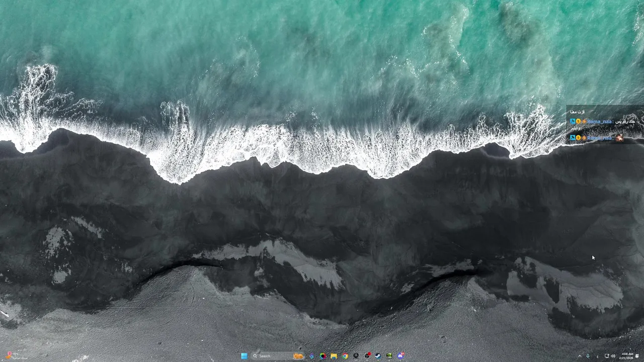
Task: Open File Explorer from the taskbar
Action: click(x=334, y=356)
